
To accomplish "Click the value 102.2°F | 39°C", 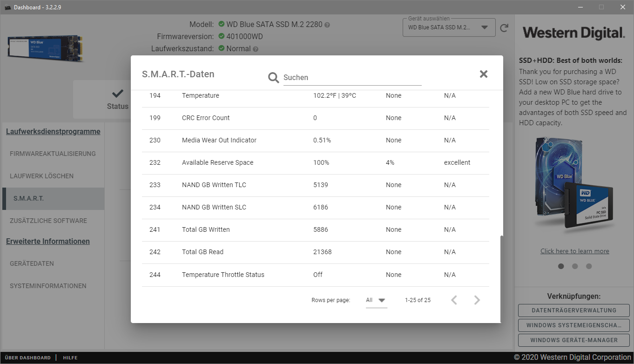I will tap(335, 95).
